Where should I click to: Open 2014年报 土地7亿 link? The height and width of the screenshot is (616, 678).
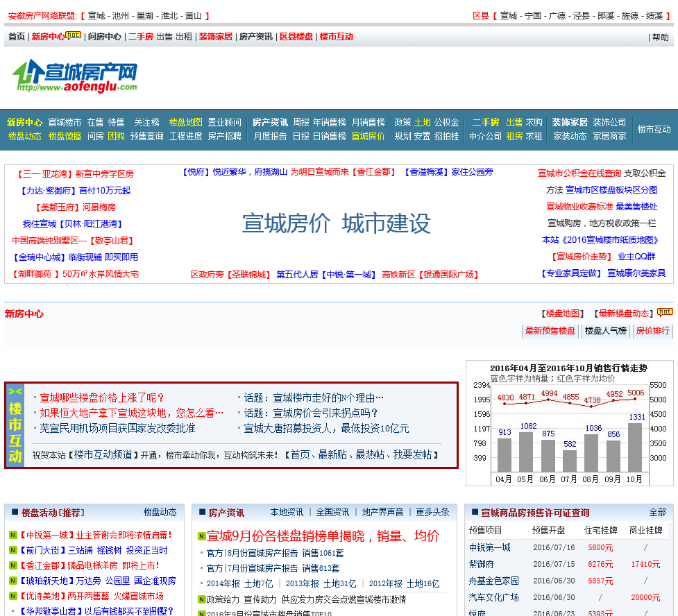(x=239, y=583)
